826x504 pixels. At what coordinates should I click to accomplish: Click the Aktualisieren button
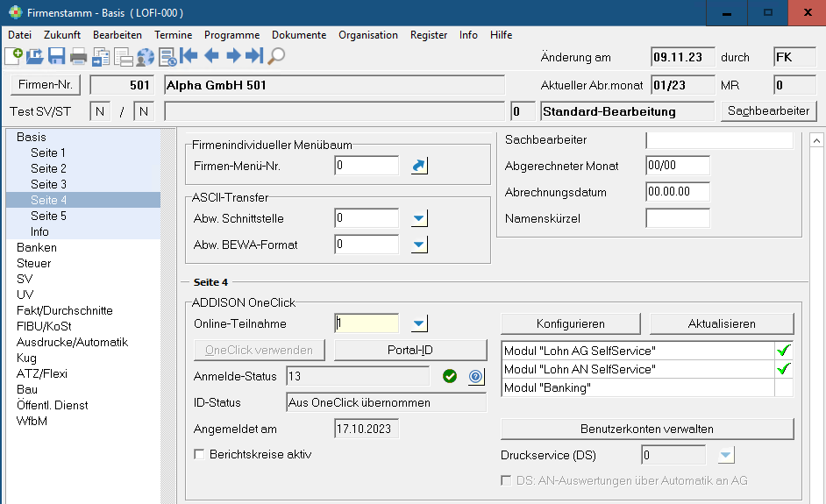click(x=722, y=324)
